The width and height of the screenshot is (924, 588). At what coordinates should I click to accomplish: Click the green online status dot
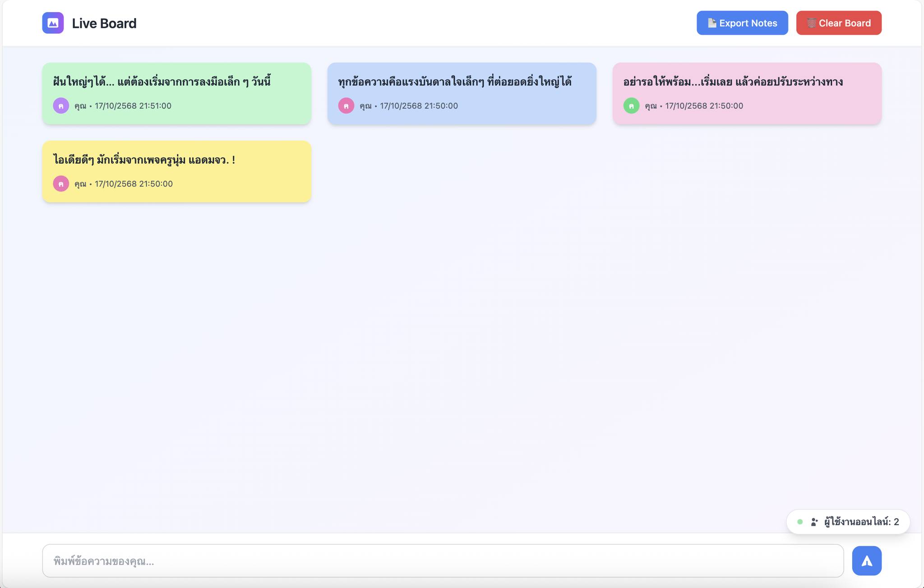800,522
